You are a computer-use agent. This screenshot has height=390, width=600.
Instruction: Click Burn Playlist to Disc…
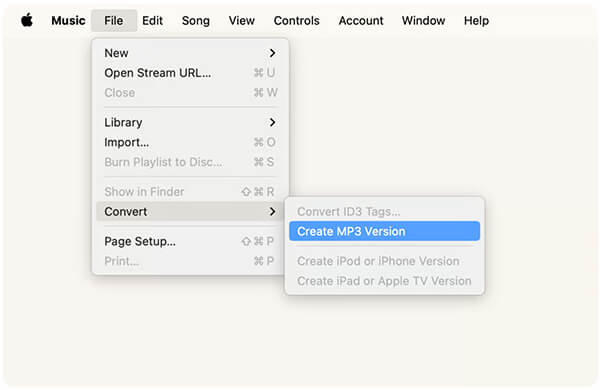click(190, 162)
